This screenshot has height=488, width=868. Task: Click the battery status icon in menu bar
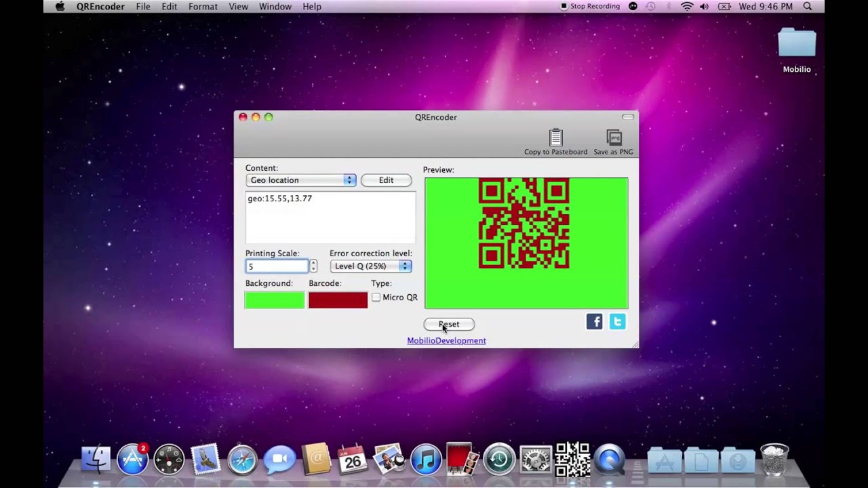(x=724, y=6)
